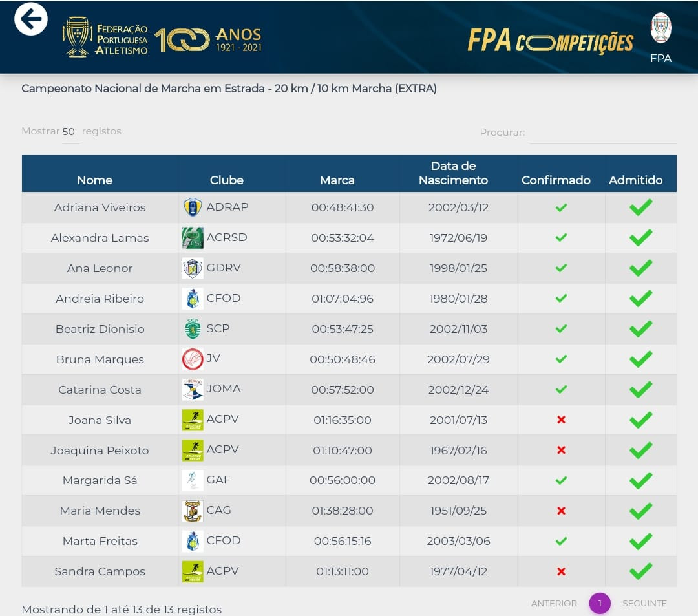Click the mark 00:48:41:30

(343, 207)
